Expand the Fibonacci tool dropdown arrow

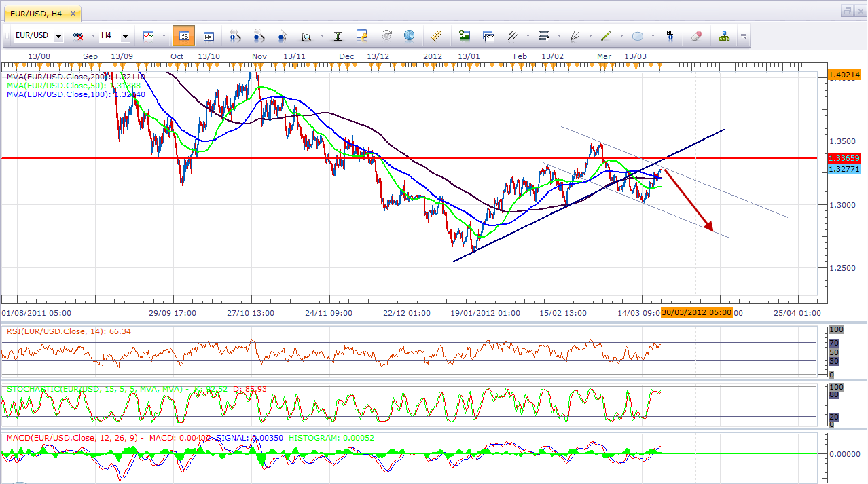pyautogui.click(x=558, y=36)
